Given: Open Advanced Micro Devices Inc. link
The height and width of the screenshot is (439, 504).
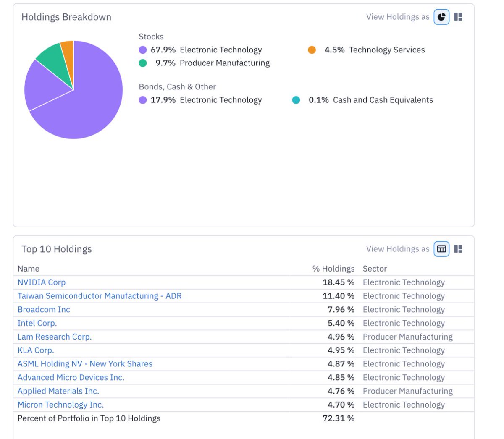Looking at the screenshot, I should [71, 377].
